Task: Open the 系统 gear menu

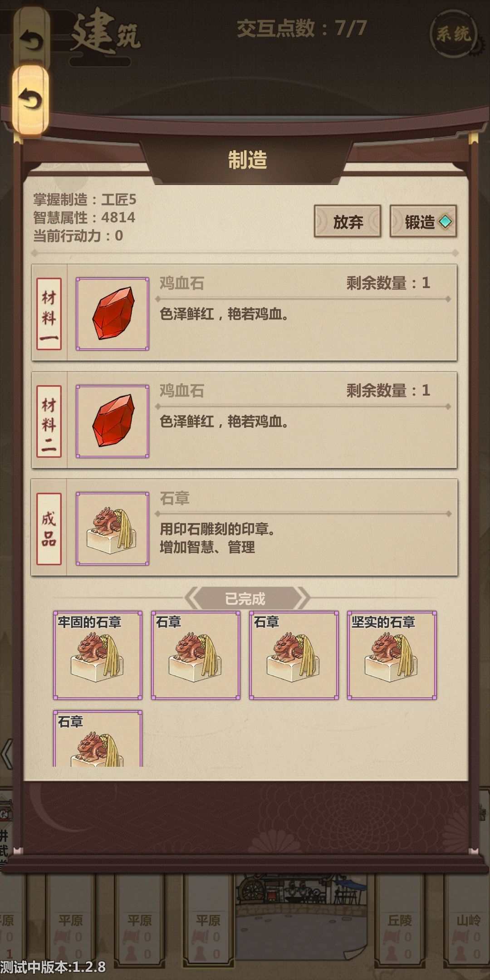Action: [x=453, y=33]
